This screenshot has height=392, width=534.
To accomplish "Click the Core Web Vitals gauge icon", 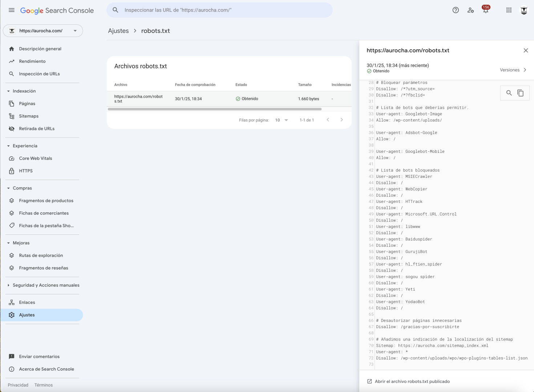I will click(x=12, y=158).
